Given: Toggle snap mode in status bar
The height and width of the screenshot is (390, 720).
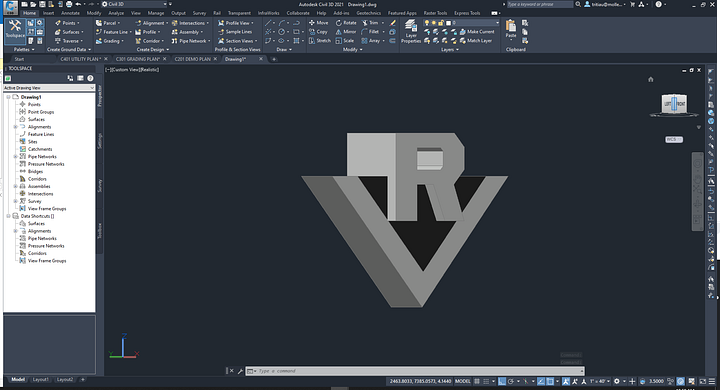Looking at the screenshot, I should tap(486, 381).
